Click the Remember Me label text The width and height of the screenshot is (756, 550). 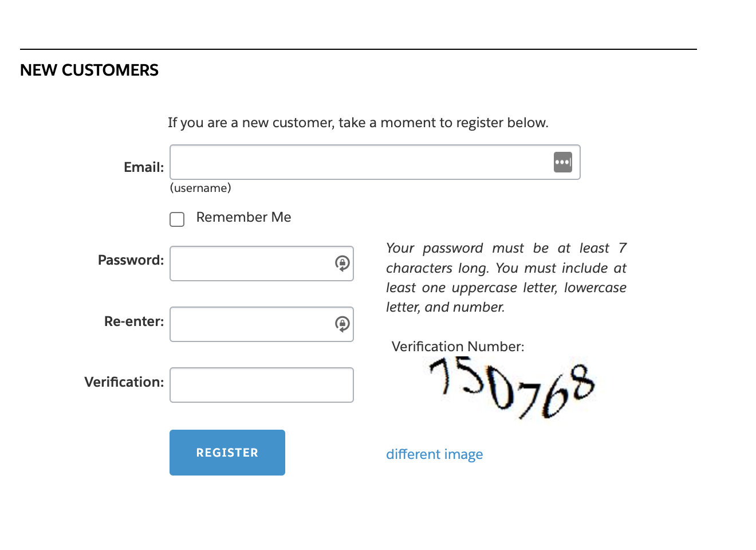(243, 217)
